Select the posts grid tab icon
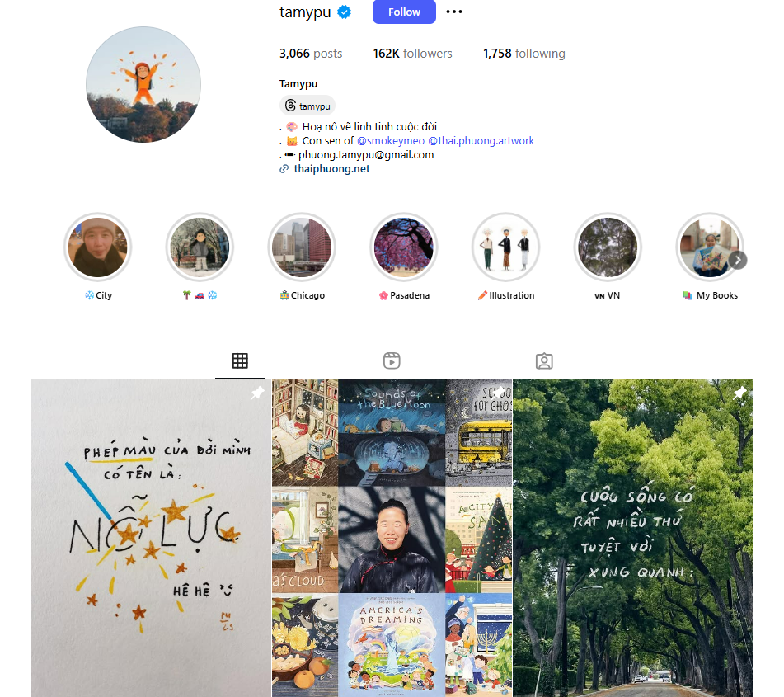 [x=240, y=360]
